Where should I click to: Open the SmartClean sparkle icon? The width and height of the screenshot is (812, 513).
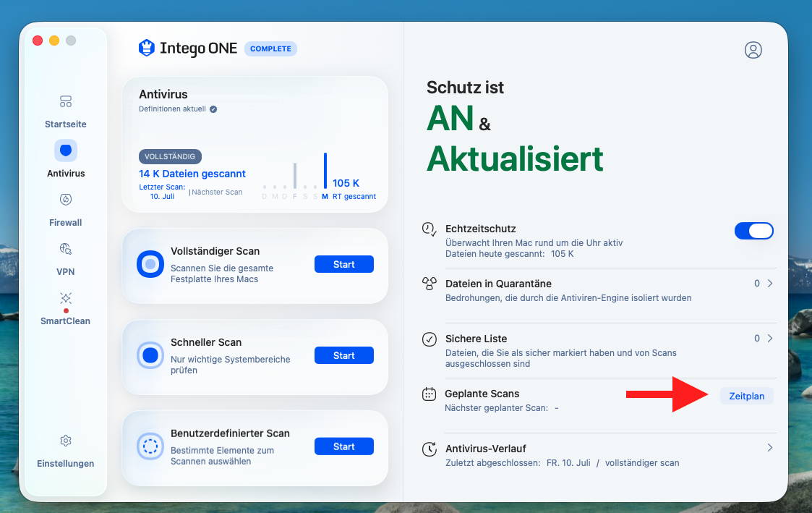click(x=66, y=298)
